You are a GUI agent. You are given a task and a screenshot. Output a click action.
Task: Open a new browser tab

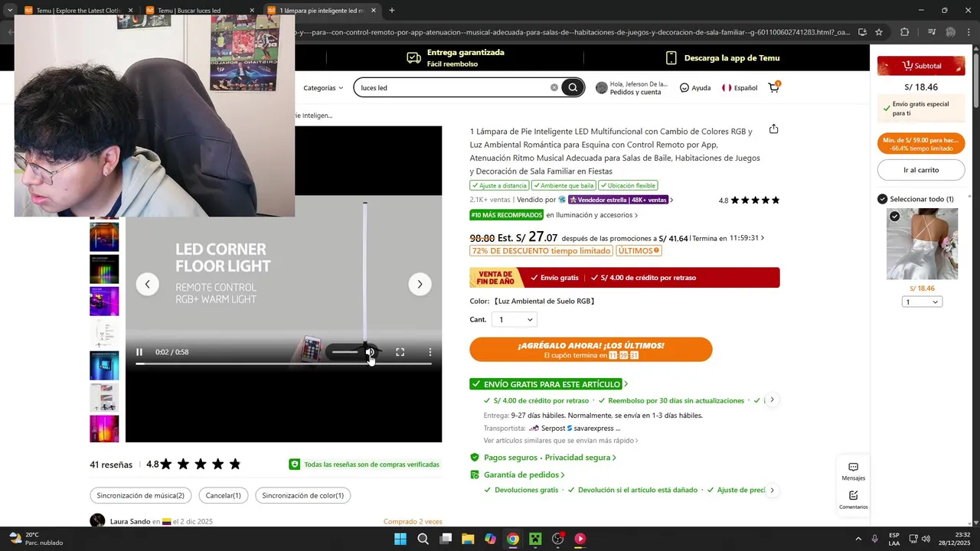pyautogui.click(x=392, y=11)
